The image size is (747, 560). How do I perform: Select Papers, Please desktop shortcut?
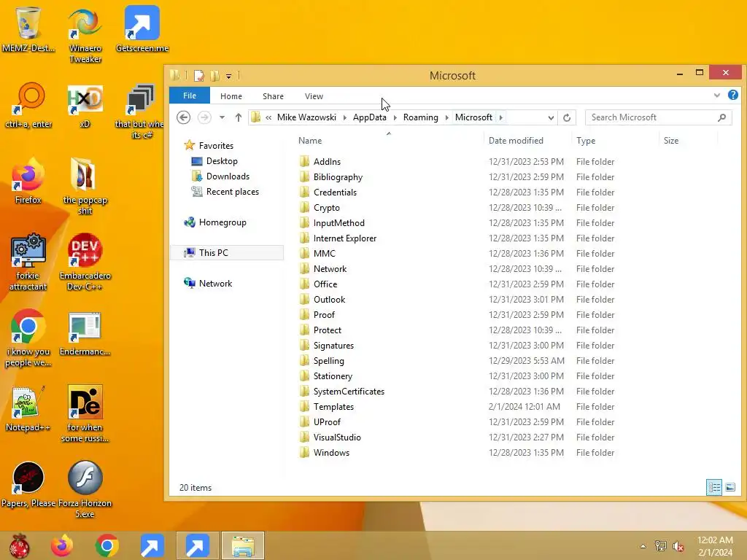pos(28,484)
